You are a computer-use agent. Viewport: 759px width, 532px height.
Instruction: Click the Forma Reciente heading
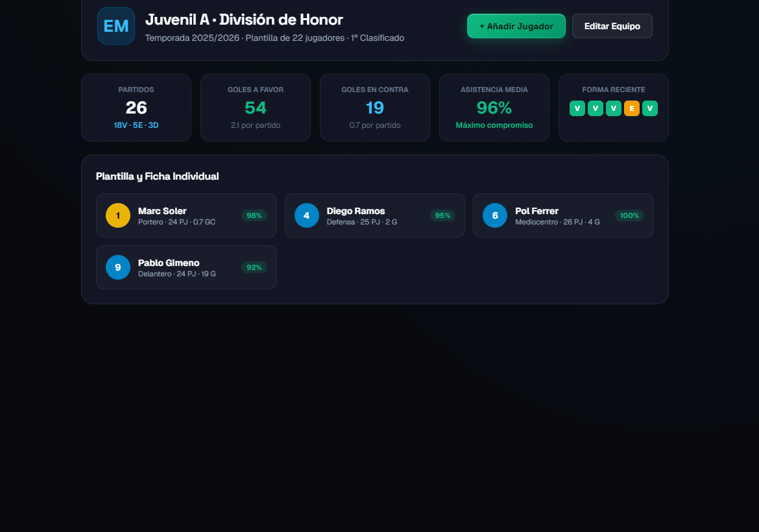613,90
